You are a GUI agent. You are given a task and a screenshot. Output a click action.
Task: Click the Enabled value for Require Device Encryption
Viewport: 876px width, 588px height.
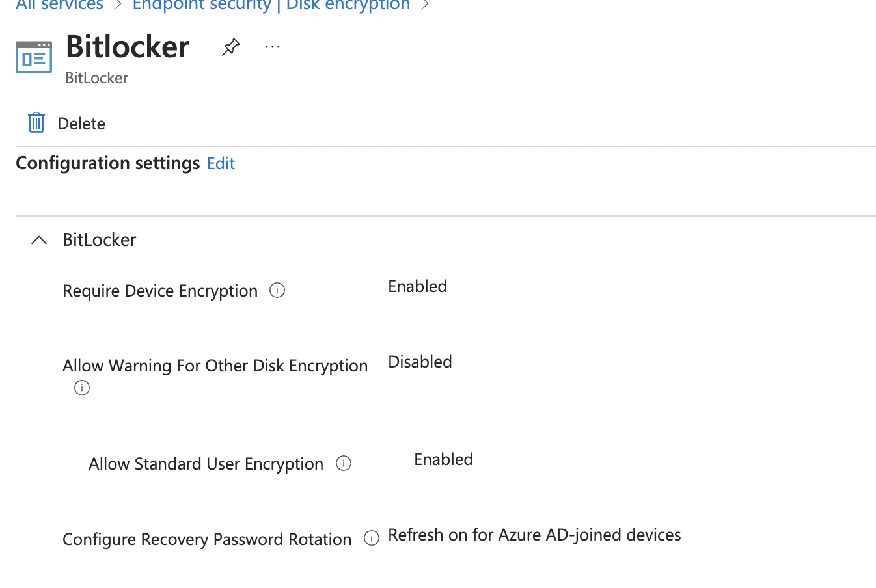tap(417, 286)
